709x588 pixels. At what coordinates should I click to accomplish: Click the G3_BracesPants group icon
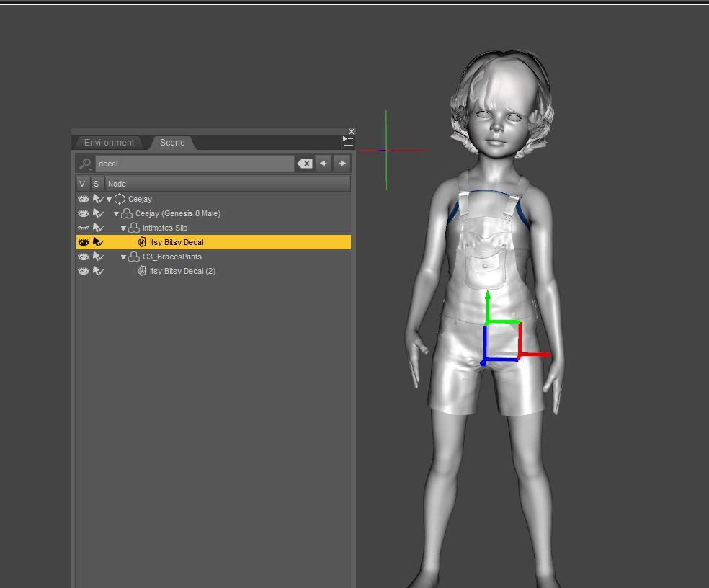pos(133,256)
